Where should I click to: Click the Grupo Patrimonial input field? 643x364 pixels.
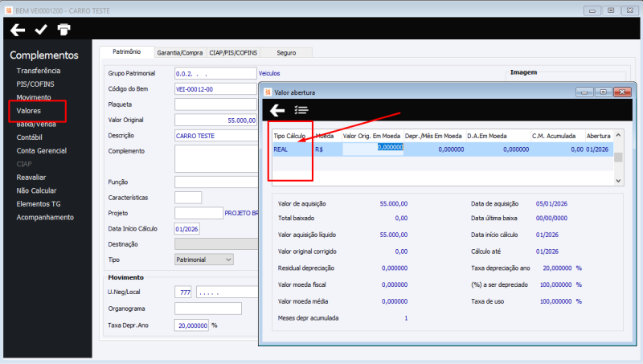pyautogui.click(x=215, y=73)
